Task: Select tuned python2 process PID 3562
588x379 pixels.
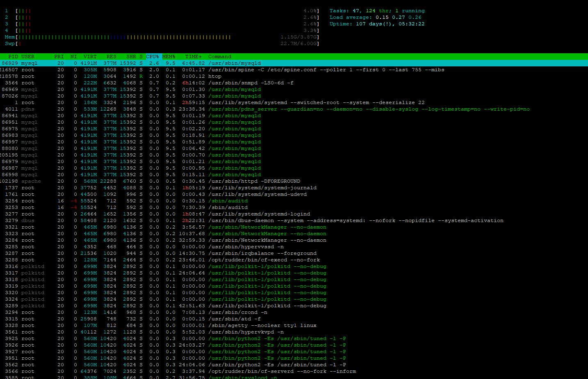Action: (x=294, y=365)
